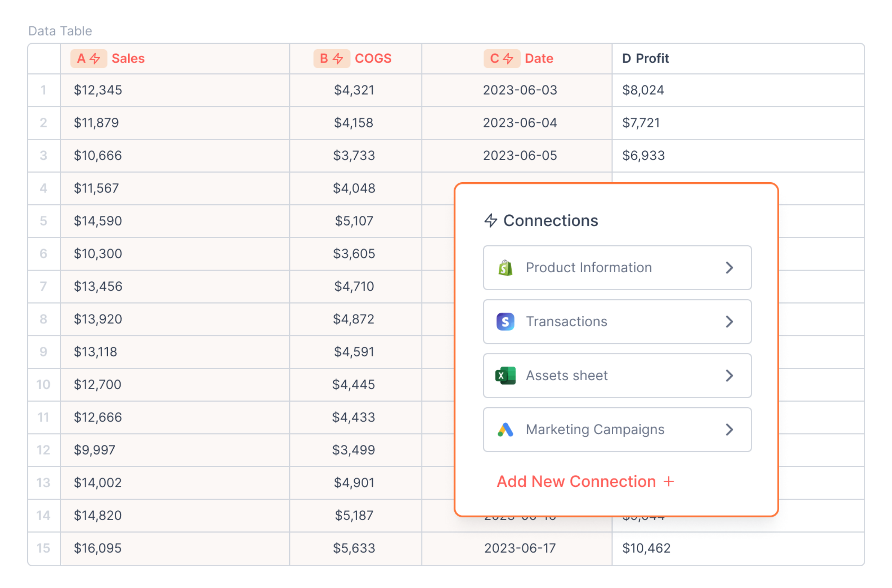
Task: Click the Profit cell showing $10,462
Action: point(646,548)
